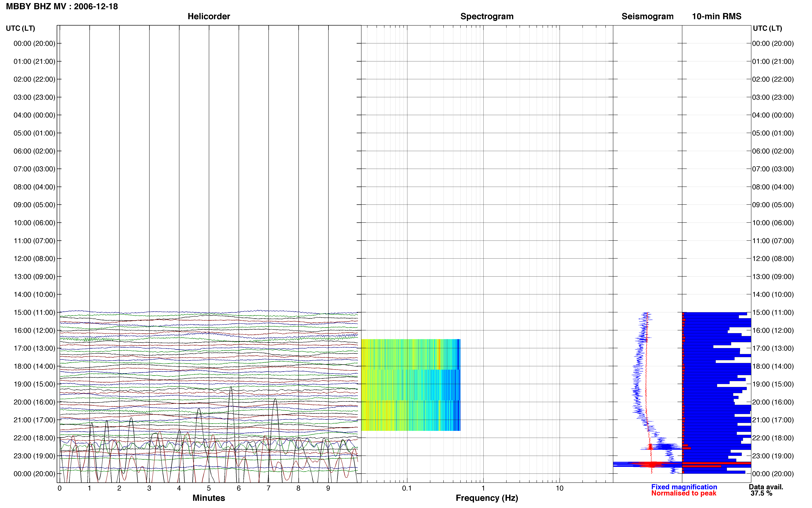Click the 'Spectrogram' panel heading

(487, 16)
